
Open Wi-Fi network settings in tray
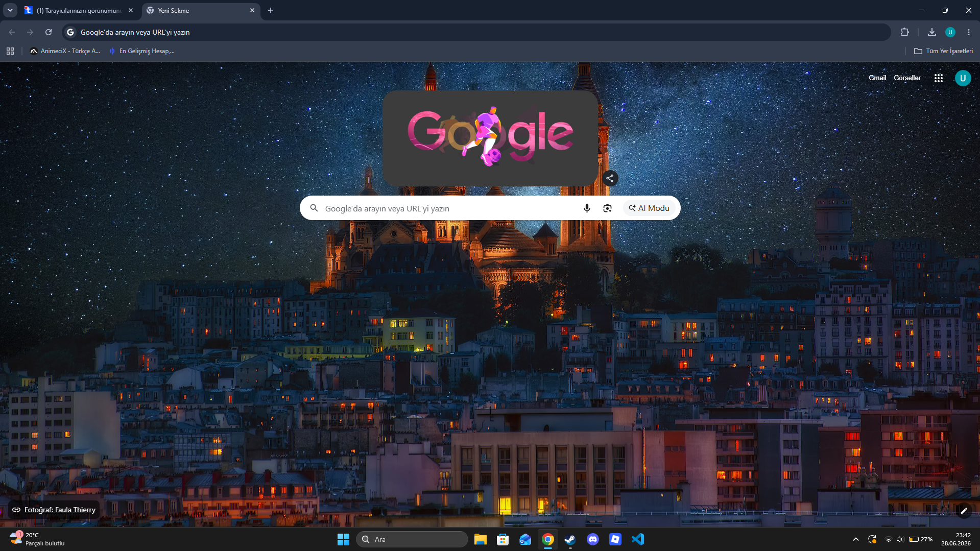pos(888,539)
